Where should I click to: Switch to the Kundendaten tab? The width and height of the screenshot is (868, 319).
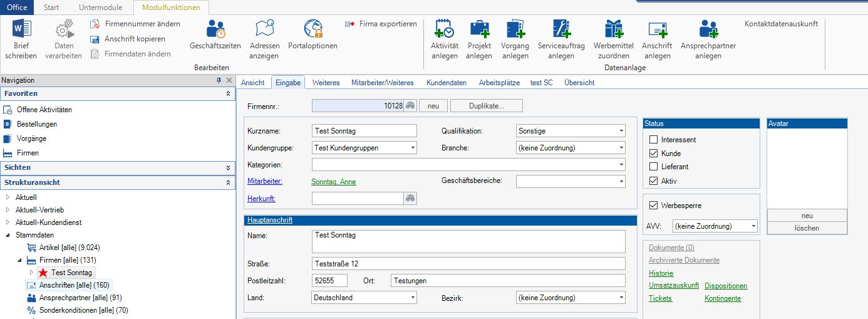point(446,83)
